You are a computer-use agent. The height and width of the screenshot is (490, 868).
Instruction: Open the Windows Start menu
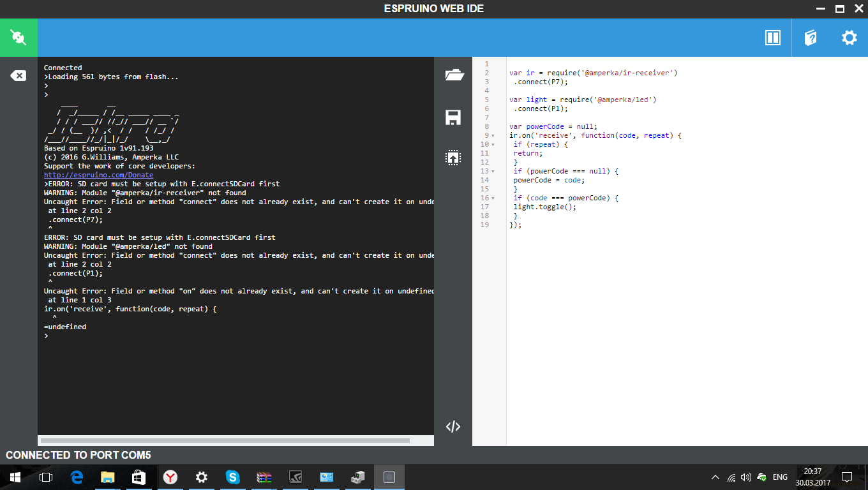[15, 477]
